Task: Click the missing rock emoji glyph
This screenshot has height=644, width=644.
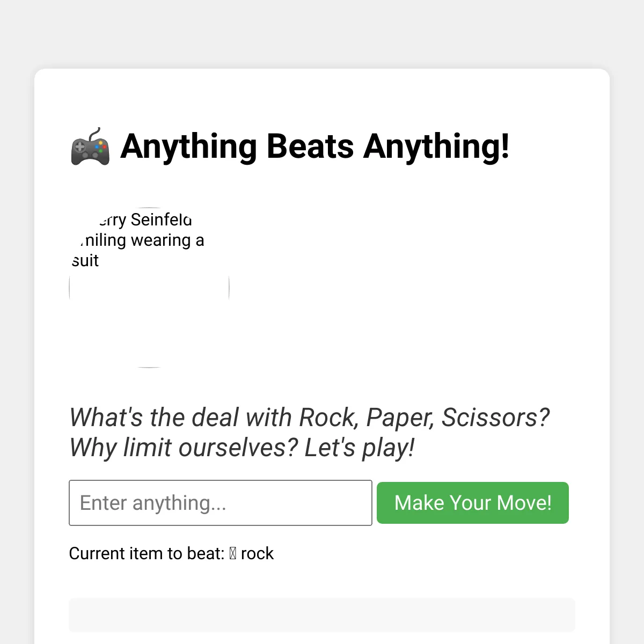Action: point(232,553)
